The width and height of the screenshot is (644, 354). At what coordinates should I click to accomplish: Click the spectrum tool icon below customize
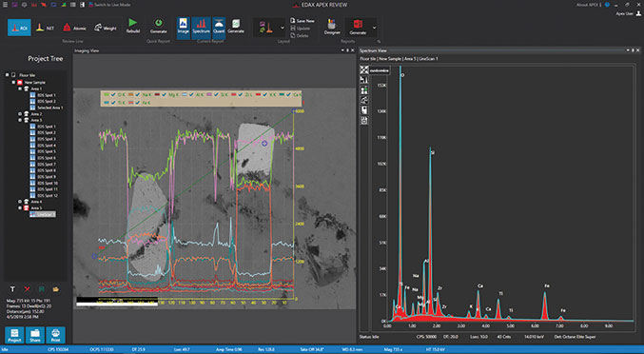point(364,80)
